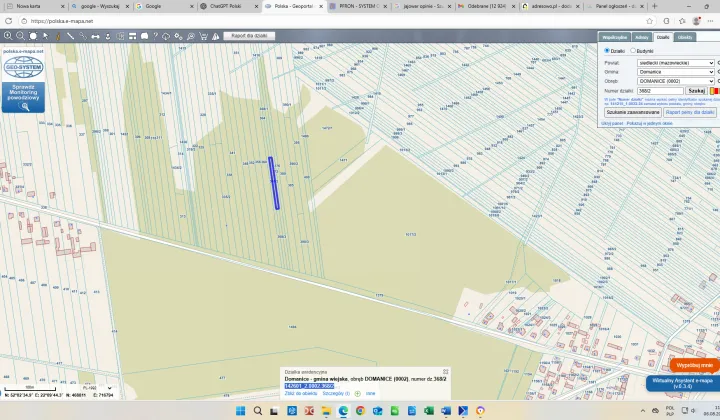
Task: Select the arrow pointer tool
Action: tap(45, 36)
